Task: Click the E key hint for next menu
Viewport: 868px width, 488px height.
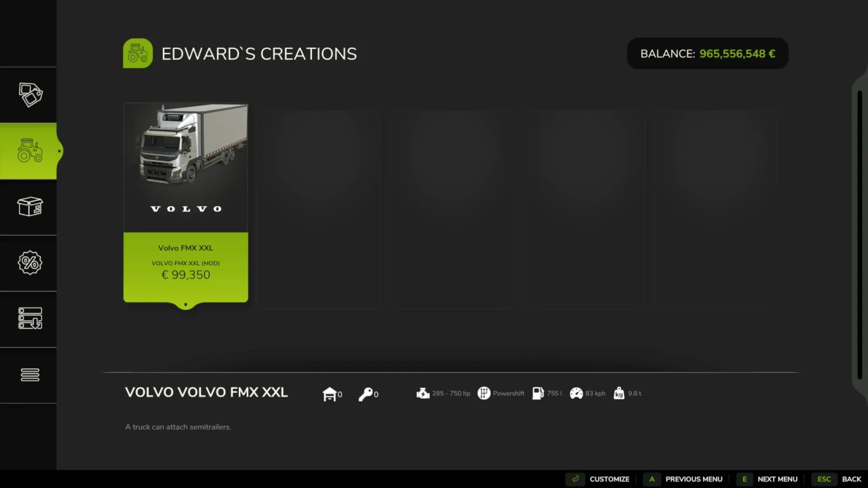Action: tap(744, 479)
